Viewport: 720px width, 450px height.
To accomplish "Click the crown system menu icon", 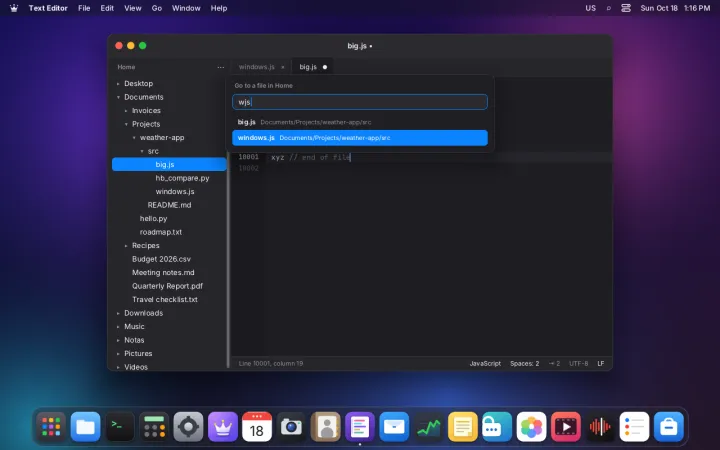I will [14, 8].
